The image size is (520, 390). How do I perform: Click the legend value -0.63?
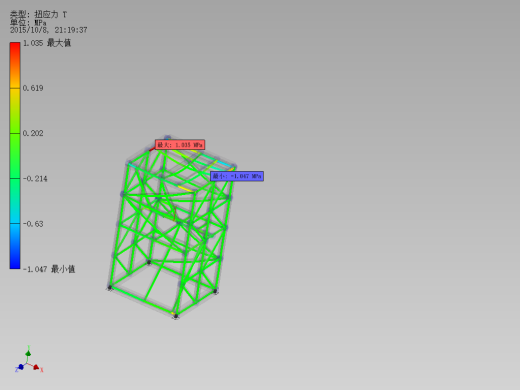33,224
